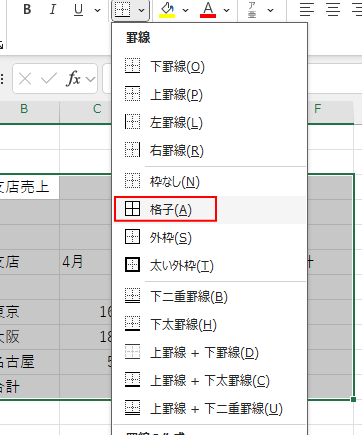362x435 pixels.
Task: Click the fill handle at selection corner
Action: 353,399
